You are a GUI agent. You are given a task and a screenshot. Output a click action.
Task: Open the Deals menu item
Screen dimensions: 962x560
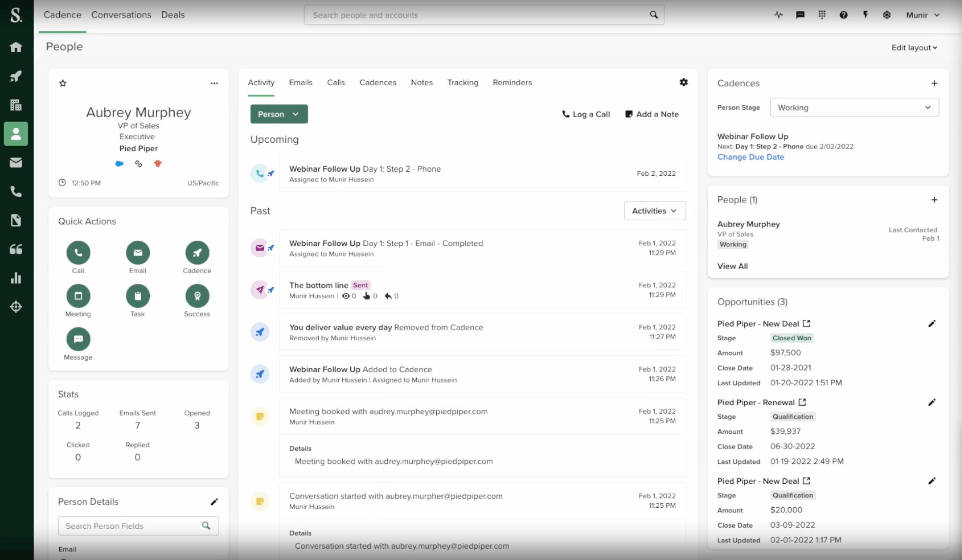pos(172,15)
